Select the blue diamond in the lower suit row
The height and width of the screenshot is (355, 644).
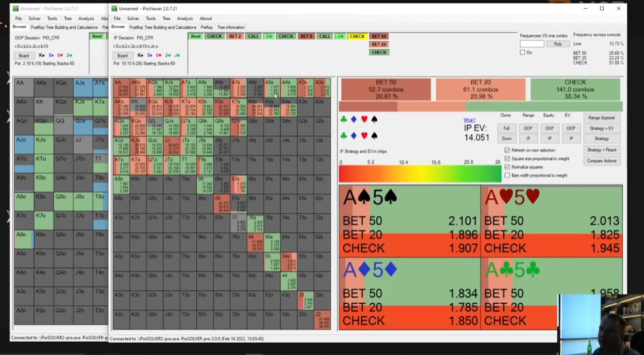(354, 135)
